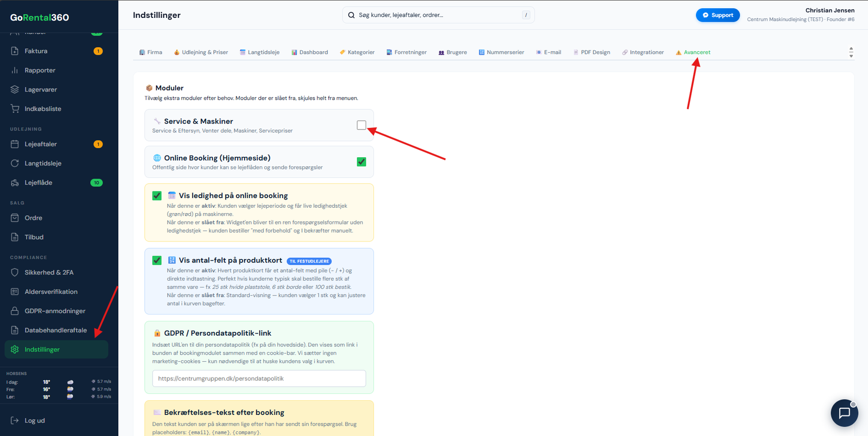
Task: Open Christian Jensen user profile
Action: click(x=801, y=15)
